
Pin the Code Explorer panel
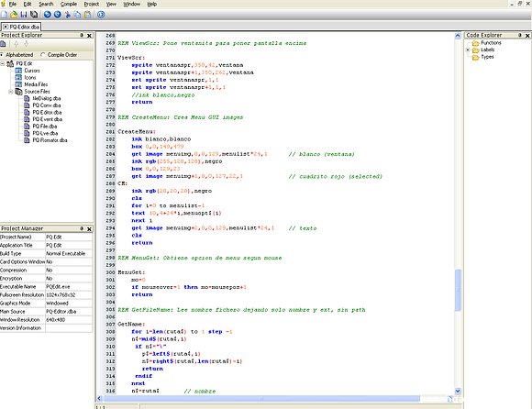click(520, 35)
